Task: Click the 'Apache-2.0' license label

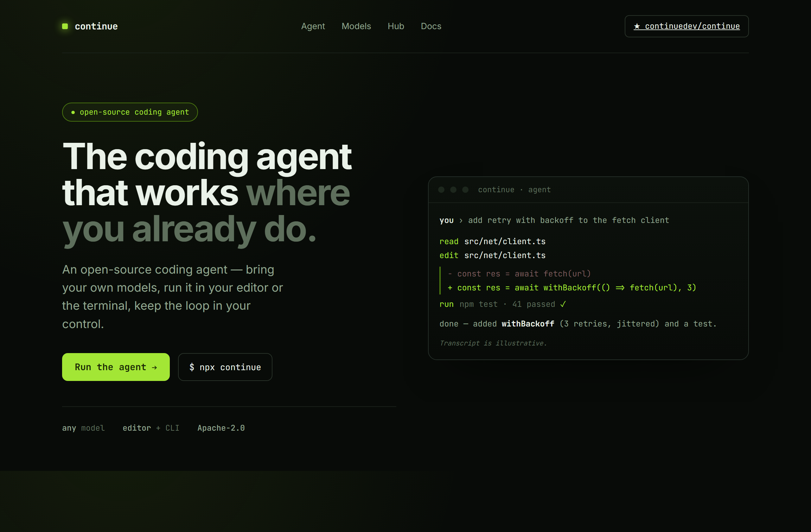Action: pyautogui.click(x=221, y=428)
